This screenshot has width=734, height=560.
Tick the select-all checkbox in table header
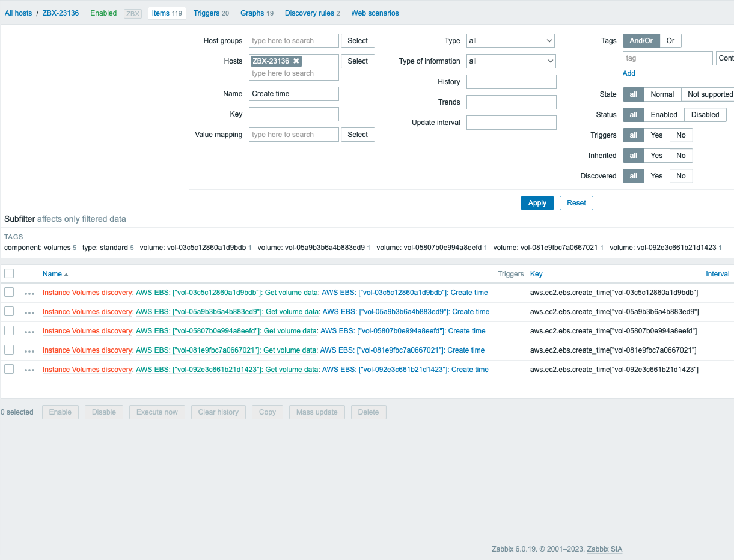pos(9,273)
